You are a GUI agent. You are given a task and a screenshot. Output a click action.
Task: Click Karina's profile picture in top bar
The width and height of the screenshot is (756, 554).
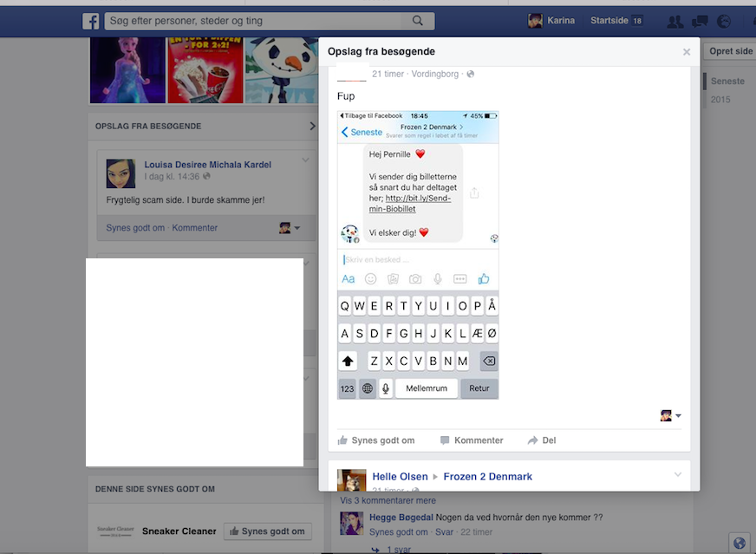point(535,21)
